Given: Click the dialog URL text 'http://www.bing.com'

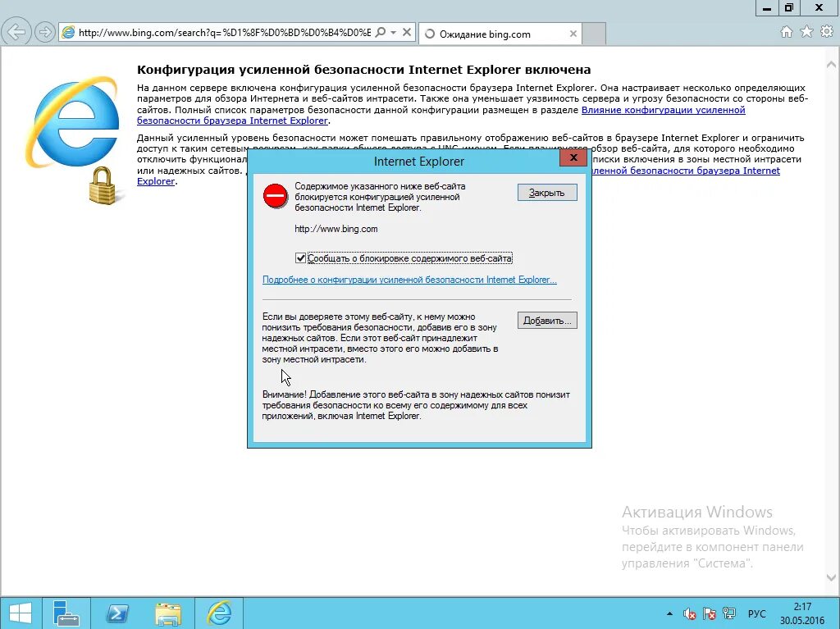Looking at the screenshot, I should [x=336, y=229].
